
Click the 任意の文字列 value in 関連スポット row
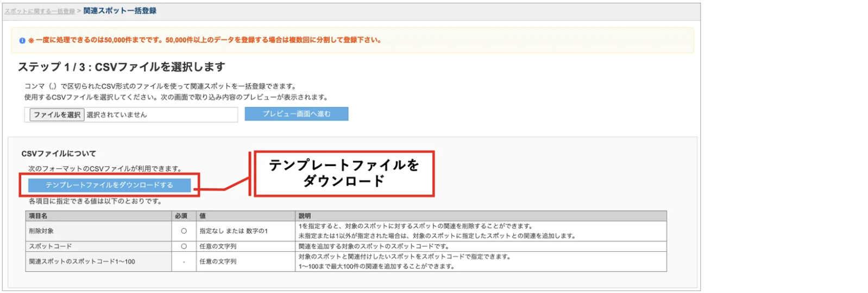218,262
